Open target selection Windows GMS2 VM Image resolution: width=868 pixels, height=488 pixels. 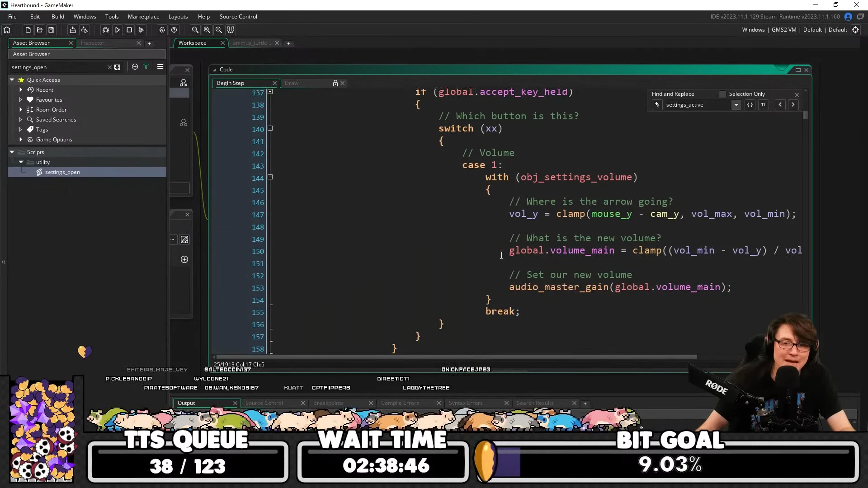click(x=794, y=30)
